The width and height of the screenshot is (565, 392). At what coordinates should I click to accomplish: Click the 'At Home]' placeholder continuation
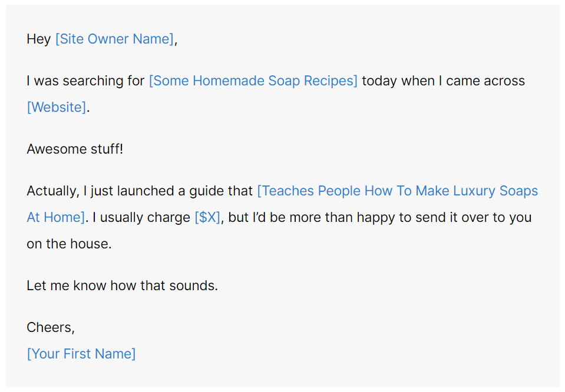[x=55, y=217]
